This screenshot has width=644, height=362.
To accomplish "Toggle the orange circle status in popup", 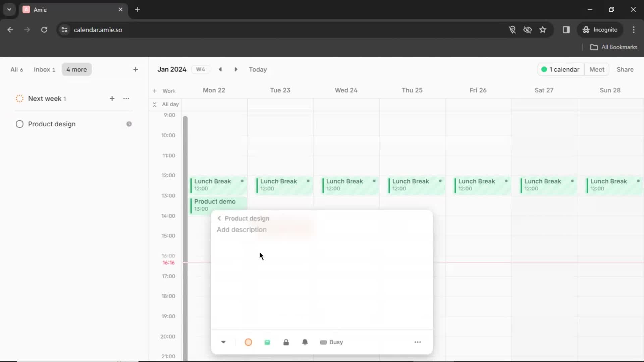I will point(248,342).
